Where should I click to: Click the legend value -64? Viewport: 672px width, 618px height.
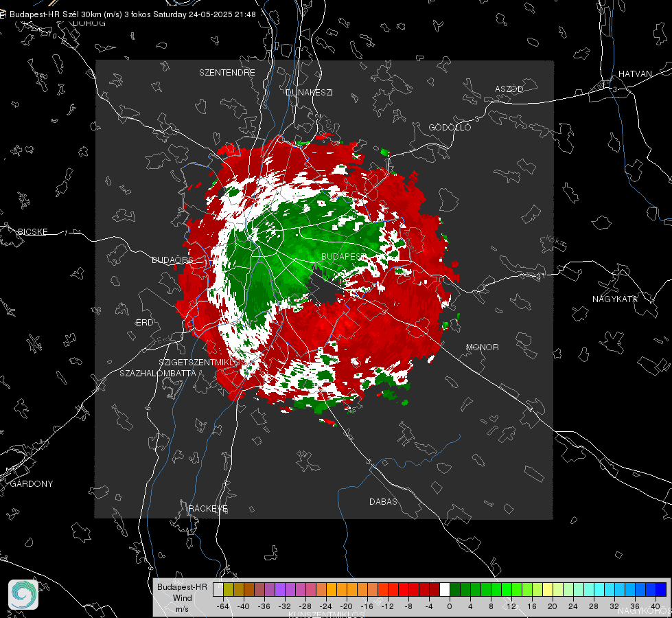click(x=223, y=606)
